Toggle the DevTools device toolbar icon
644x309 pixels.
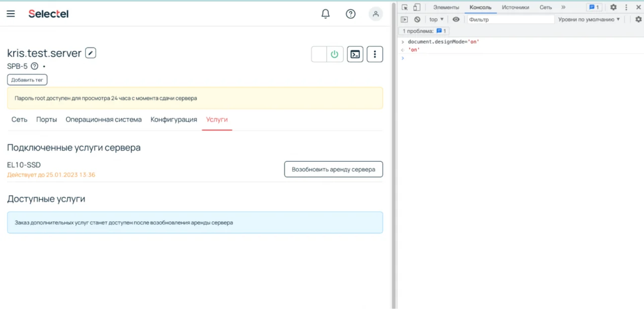(417, 7)
